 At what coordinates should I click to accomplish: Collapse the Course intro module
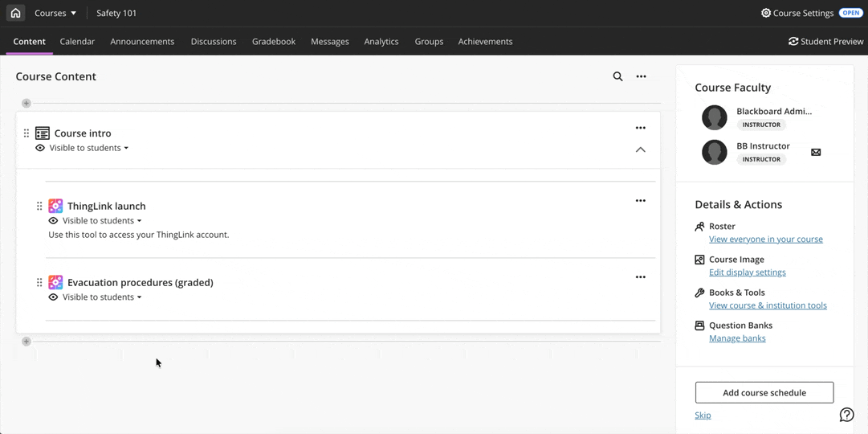point(641,149)
